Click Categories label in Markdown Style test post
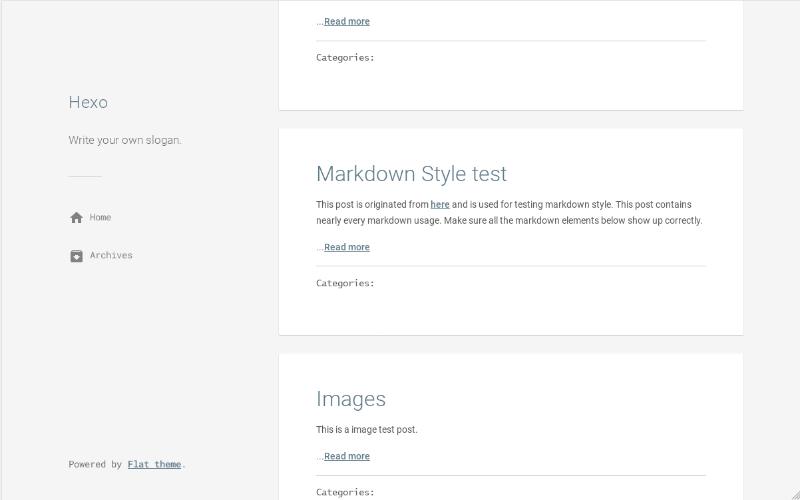The width and height of the screenshot is (800, 500). pyautogui.click(x=345, y=283)
